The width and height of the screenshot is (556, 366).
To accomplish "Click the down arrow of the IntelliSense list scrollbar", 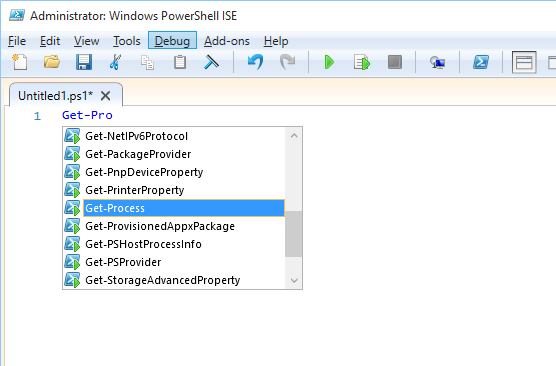I will (x=294, y=281).
